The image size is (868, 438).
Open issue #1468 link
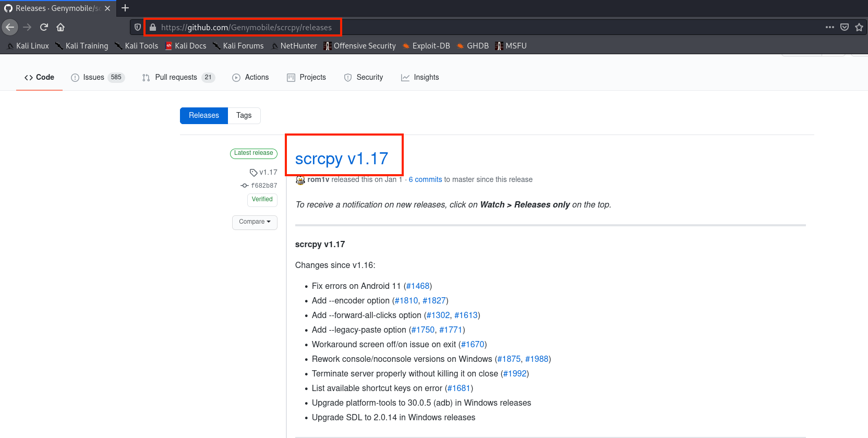418,286
